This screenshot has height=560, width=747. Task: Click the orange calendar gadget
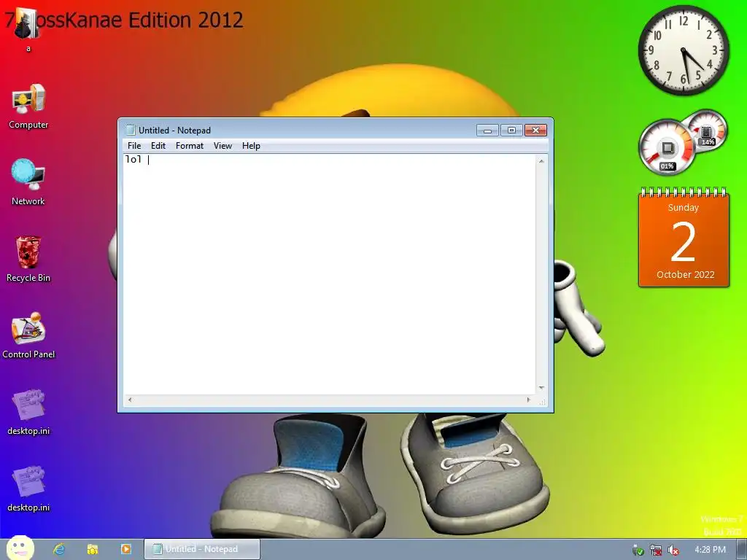pos(684,237)
